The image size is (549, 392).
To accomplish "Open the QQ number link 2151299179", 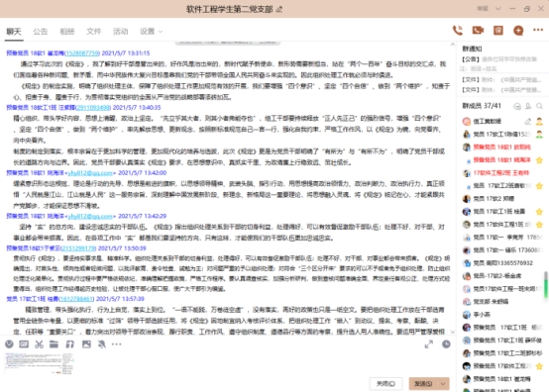I will [78, 248].
